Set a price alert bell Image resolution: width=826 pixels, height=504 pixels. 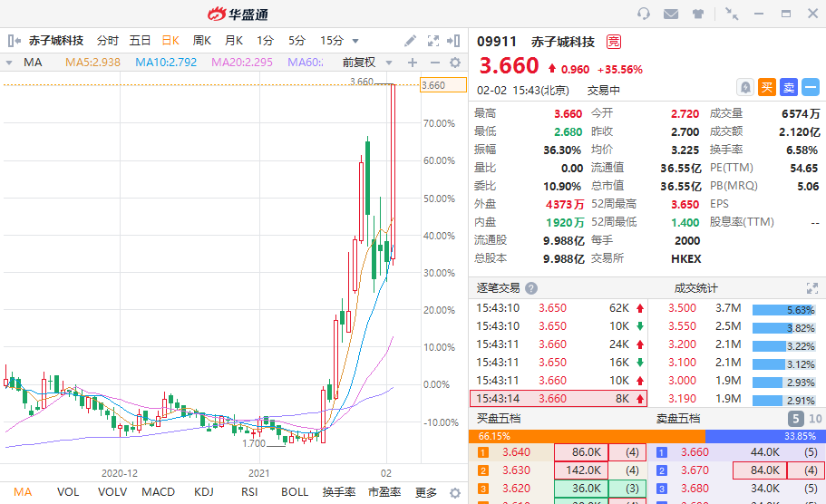(745, 87)
